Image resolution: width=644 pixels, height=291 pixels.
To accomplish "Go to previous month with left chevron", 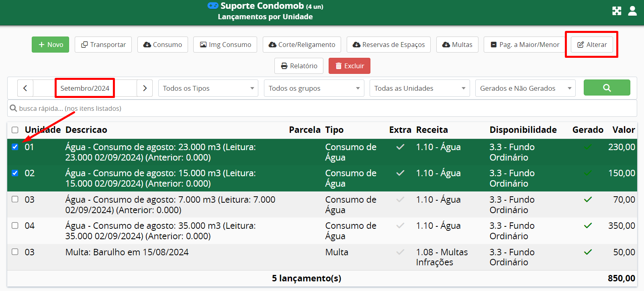I will [x=25, y=88].
